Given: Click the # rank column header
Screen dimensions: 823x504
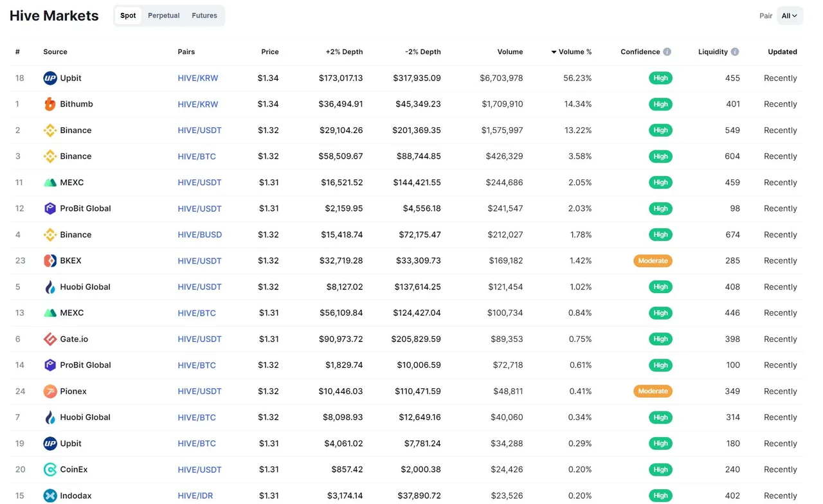Looking at the screenshot, I should 17,51.
